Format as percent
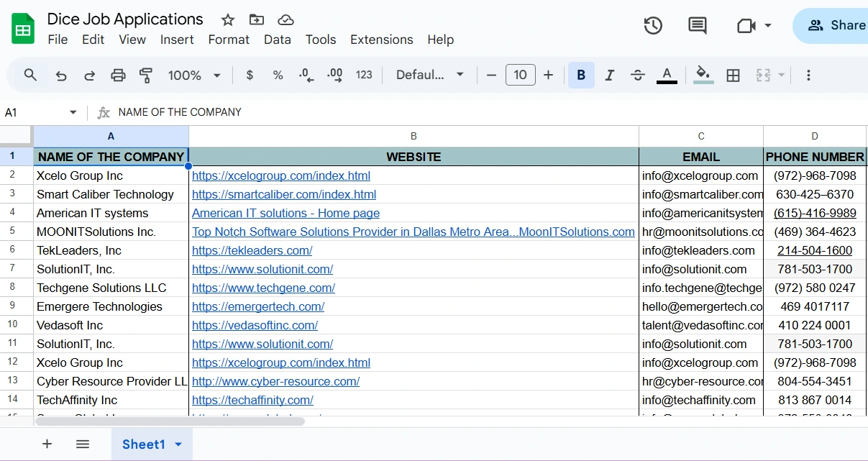868x461 pixels. [x=278, y=75]
